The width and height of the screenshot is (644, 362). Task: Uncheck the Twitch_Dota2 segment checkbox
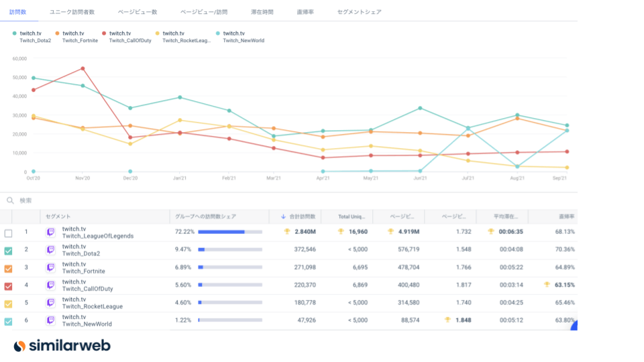8,251
